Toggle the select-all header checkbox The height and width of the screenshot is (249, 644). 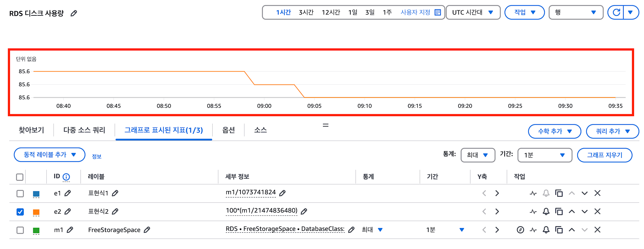[x=20, y=177]
